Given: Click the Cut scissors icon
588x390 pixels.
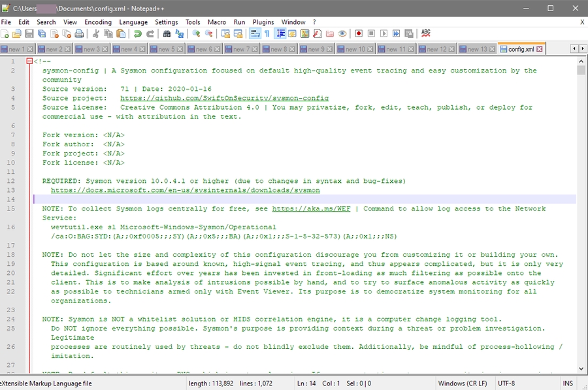Looking at the screenshot, I should (x=96, y=33).
